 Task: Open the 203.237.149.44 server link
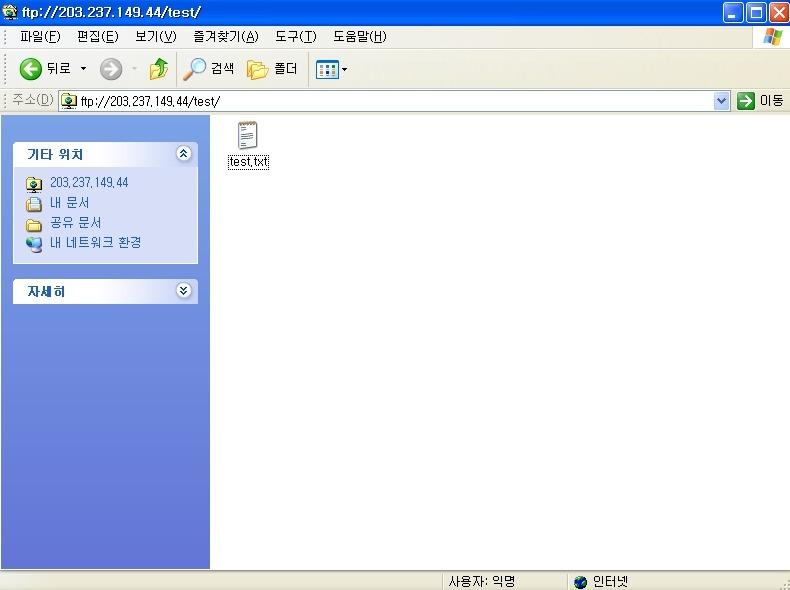point(89,182)
